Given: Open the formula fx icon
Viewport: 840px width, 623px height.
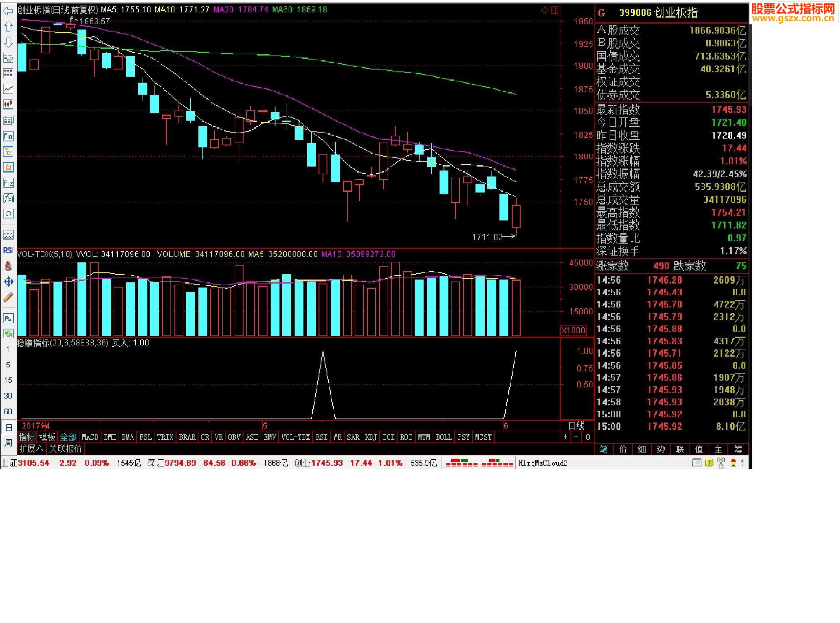Looking at the screenshot, I should click(x=8, y=198).
